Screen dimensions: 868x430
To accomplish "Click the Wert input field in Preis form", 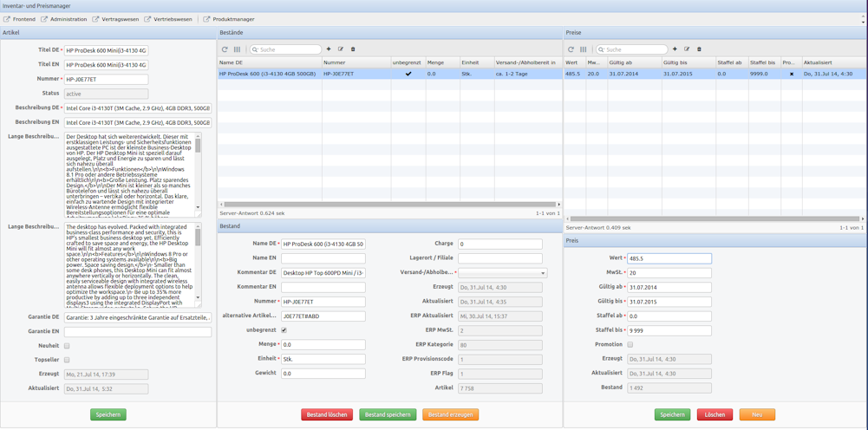I will [669, 258].
